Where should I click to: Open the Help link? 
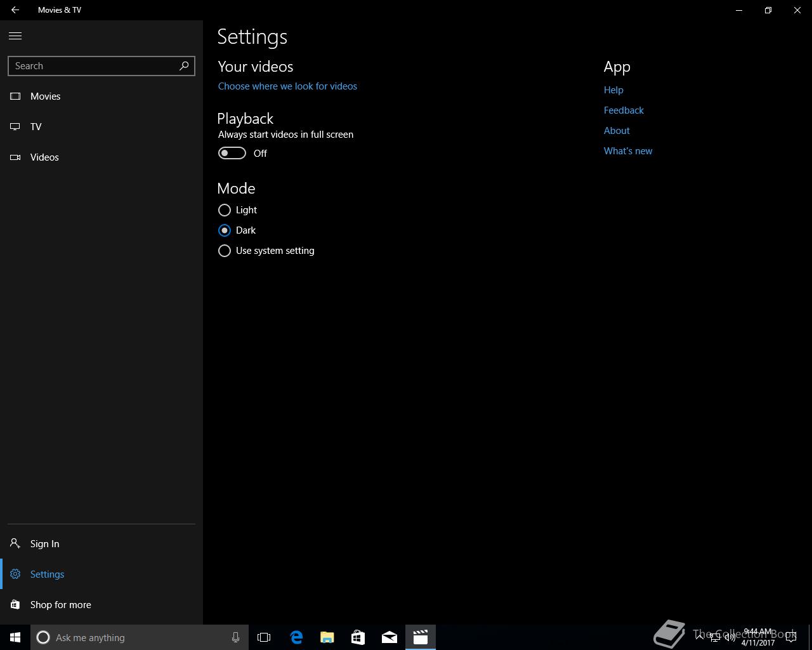point(613,90)
